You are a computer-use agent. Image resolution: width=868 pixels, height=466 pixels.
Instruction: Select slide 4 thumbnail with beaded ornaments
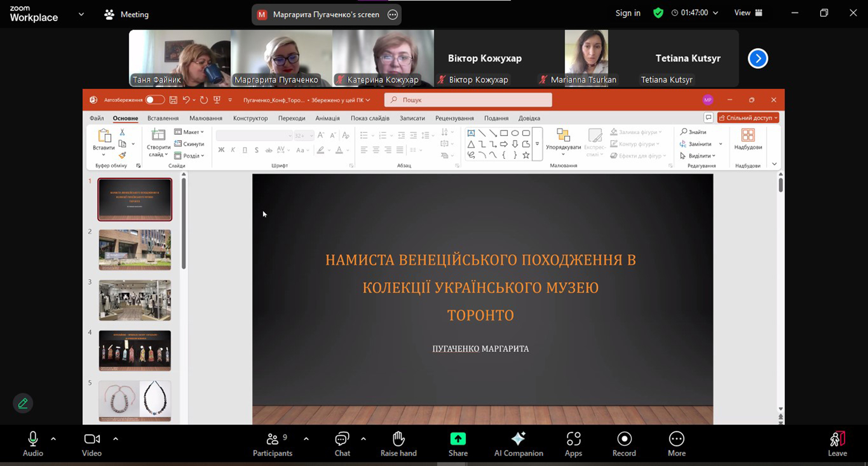(135, 351)
